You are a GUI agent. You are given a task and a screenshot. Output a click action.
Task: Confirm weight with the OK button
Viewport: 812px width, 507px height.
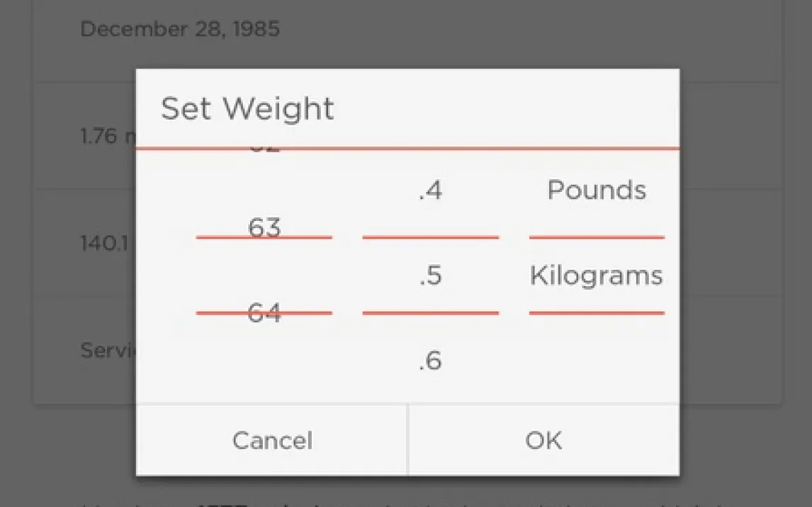tap(543, 440)
